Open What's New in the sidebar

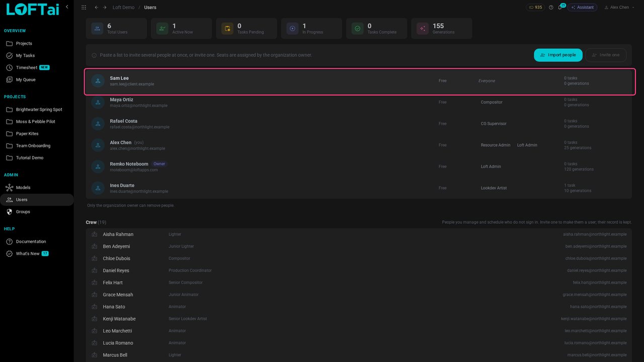click(37, 253)
